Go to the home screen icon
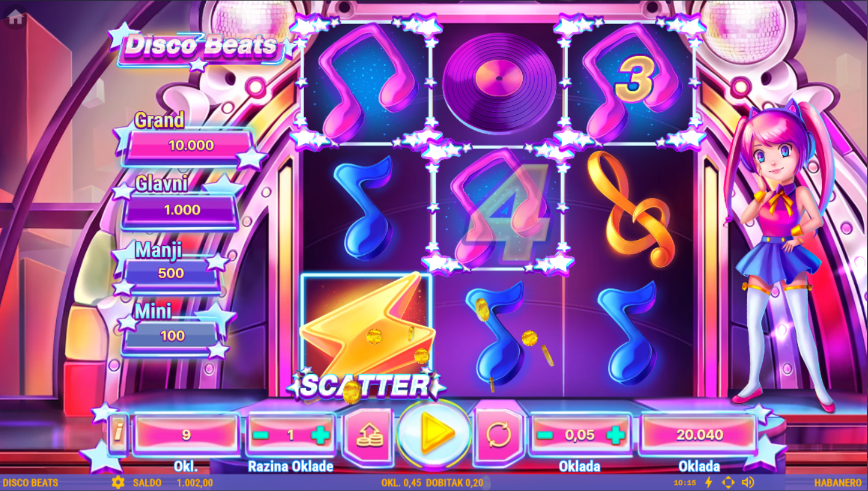868x491 pixels. [16, 17]
